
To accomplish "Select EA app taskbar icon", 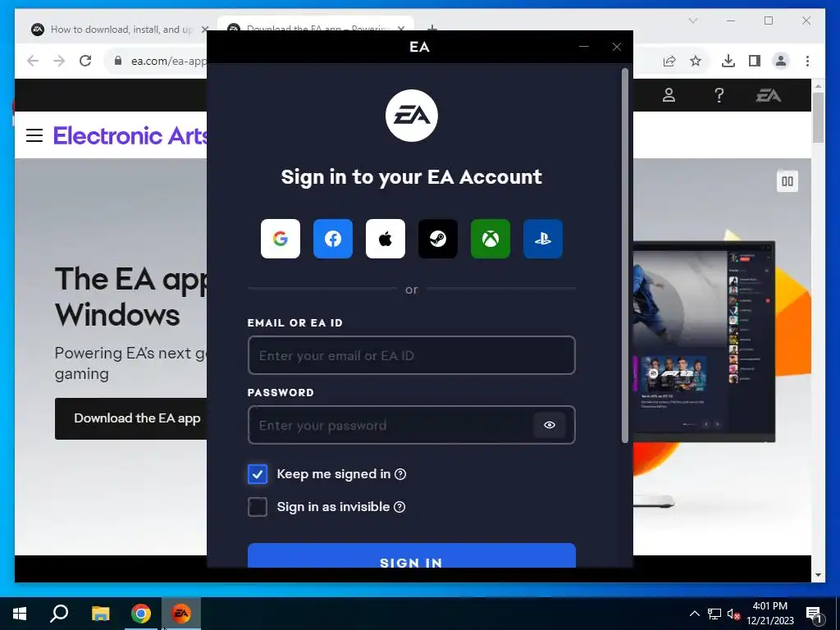I will (x=181, y=614).
